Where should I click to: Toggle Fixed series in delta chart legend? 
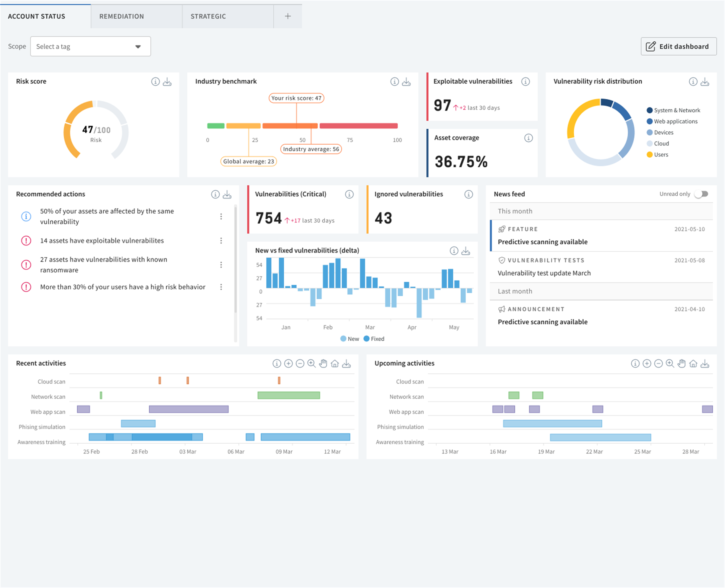pyautogui.click(x=374, y=339)
